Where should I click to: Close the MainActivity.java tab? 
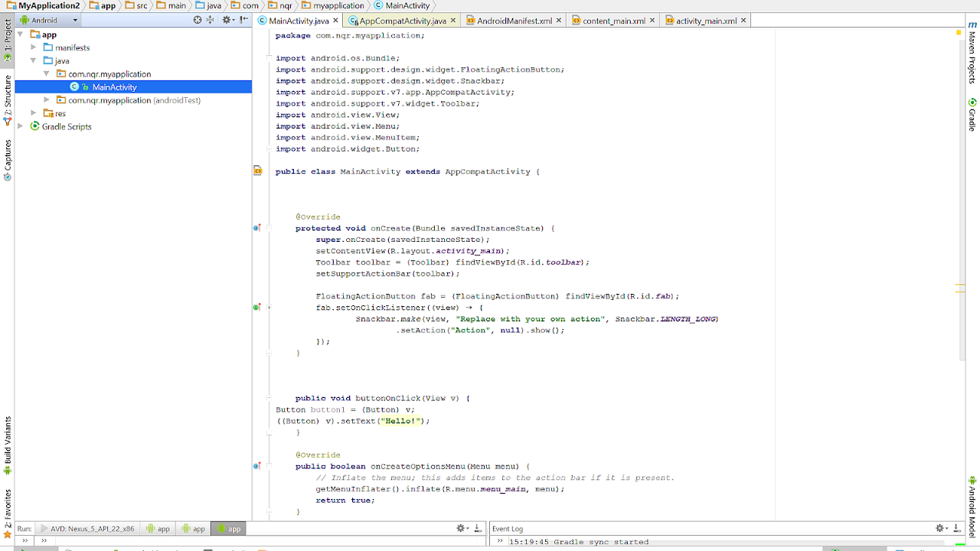pos(335,21)
